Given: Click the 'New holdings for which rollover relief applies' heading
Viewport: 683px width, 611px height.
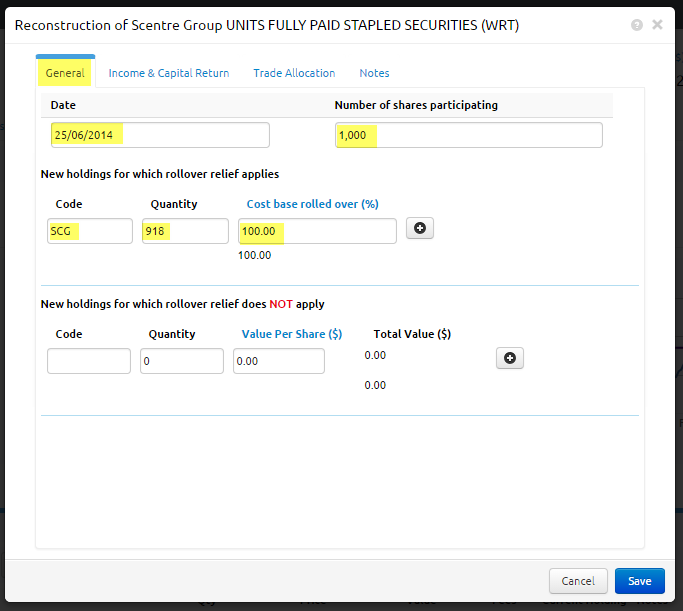Looking at the screenshot, I should click(160, 174).
